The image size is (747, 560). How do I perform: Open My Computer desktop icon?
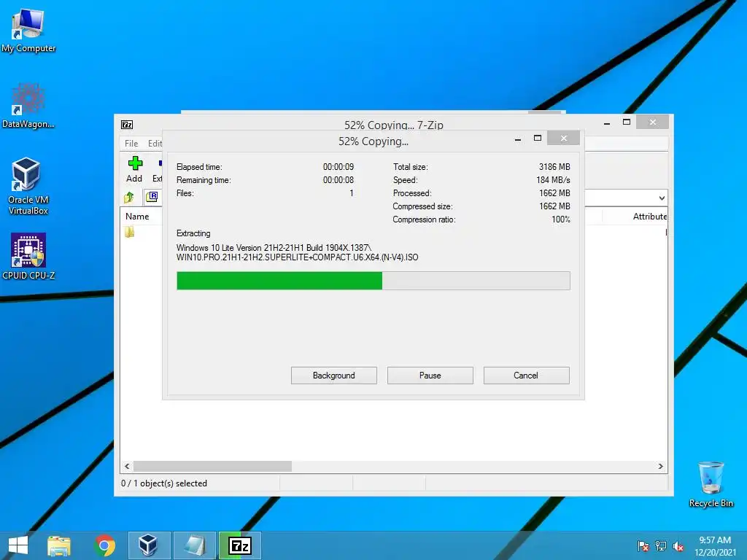28,30
